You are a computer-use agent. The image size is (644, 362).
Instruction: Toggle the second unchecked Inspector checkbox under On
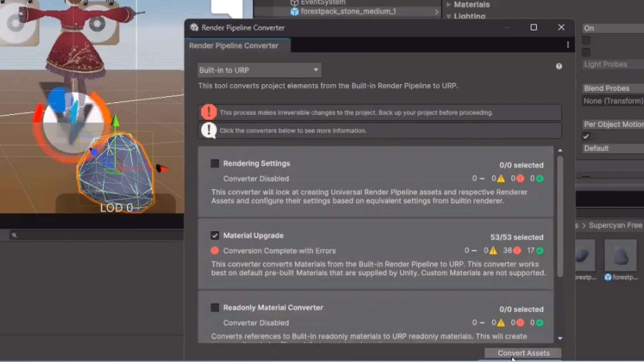(x=586, y=52)
